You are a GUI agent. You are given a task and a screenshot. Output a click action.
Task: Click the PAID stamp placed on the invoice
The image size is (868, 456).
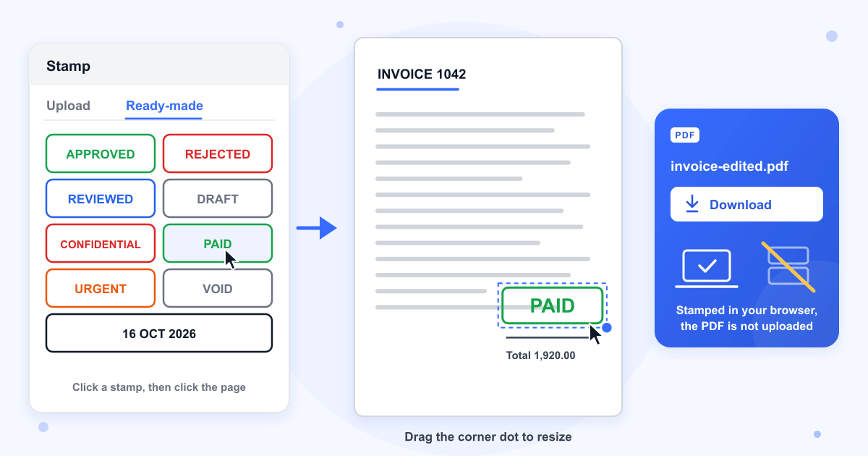[x=553, y=305]
